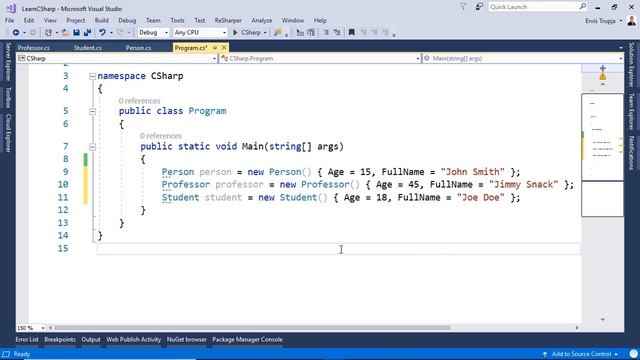
Task: Click the status bar Ready icon
Action: 6,354
